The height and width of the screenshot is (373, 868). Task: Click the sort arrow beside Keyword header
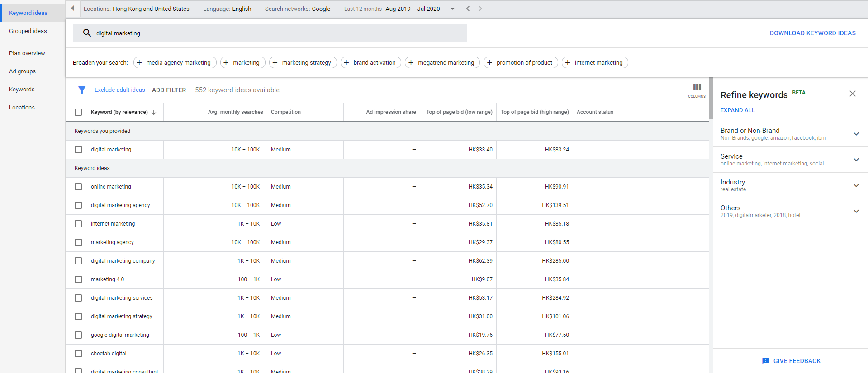(154, 113)
